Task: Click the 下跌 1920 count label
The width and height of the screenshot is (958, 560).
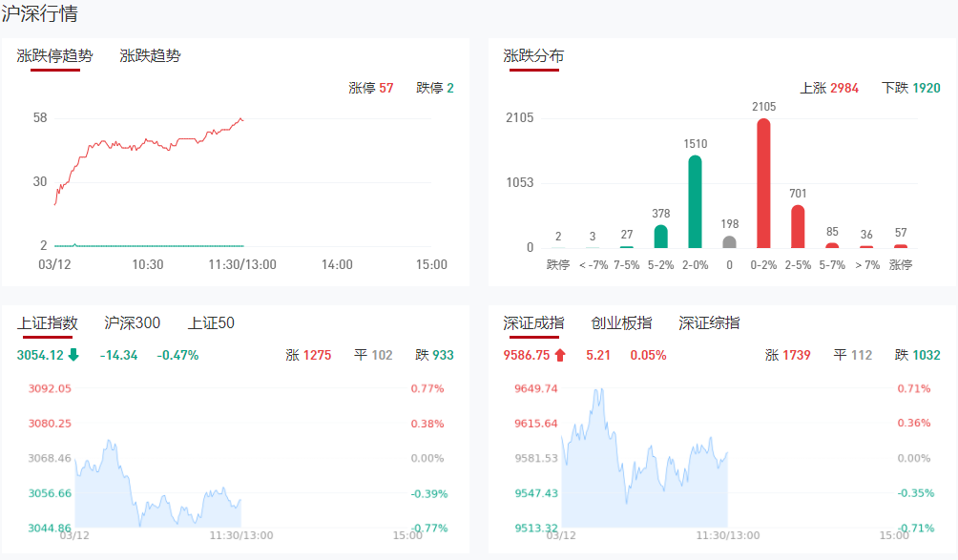Action: 911,88
